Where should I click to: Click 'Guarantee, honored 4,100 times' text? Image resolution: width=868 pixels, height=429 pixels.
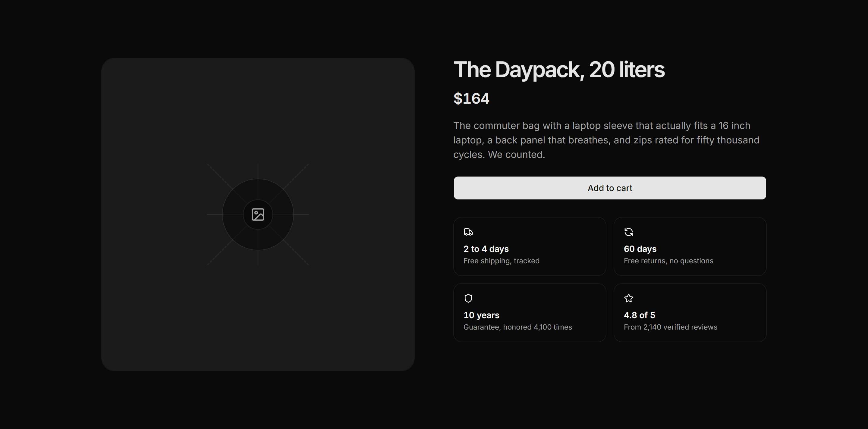517,327
